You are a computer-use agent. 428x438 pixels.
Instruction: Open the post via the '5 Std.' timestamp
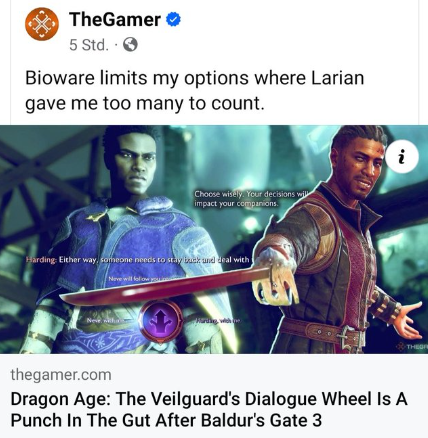[89, 45]
